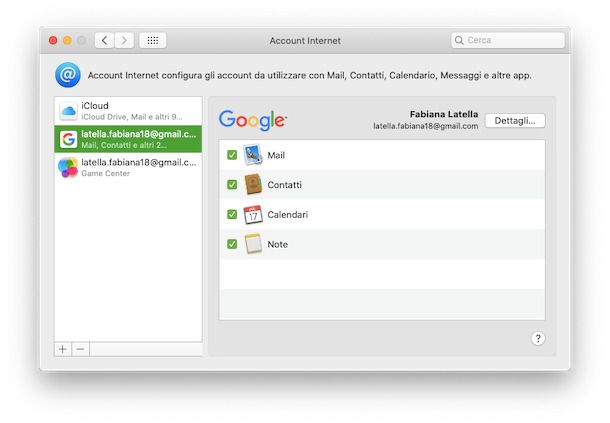The width and height of the screenshot is (610, 423).
Task: Click the Game Center bubbles icon
Action: coord(68,167)
